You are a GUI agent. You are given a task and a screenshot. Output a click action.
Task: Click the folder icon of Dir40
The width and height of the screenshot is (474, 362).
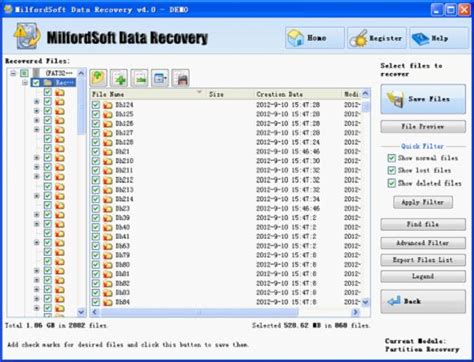tap(107, 227)
